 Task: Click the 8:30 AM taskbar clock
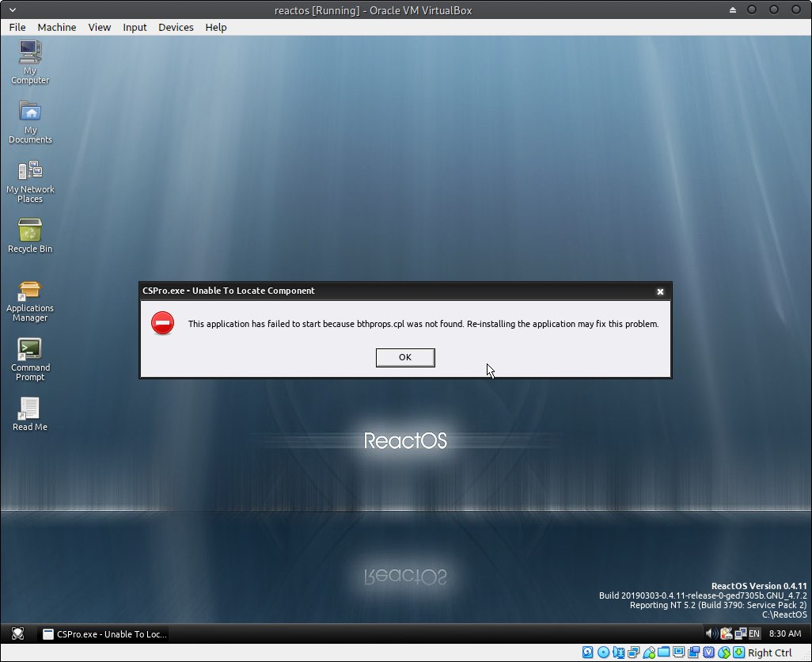click(x=785, y=633)
